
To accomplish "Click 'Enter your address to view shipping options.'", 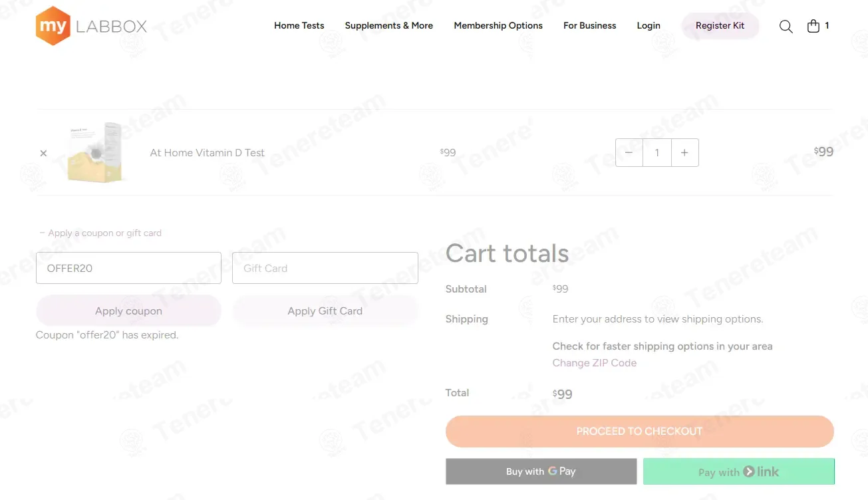I will tap(658, 319).
